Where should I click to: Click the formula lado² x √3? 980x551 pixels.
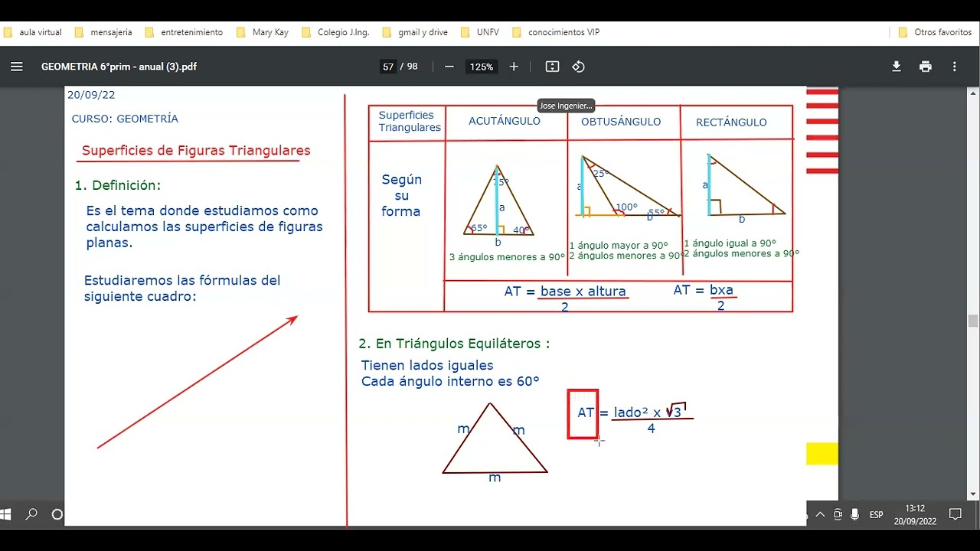(x=652, y=419)
